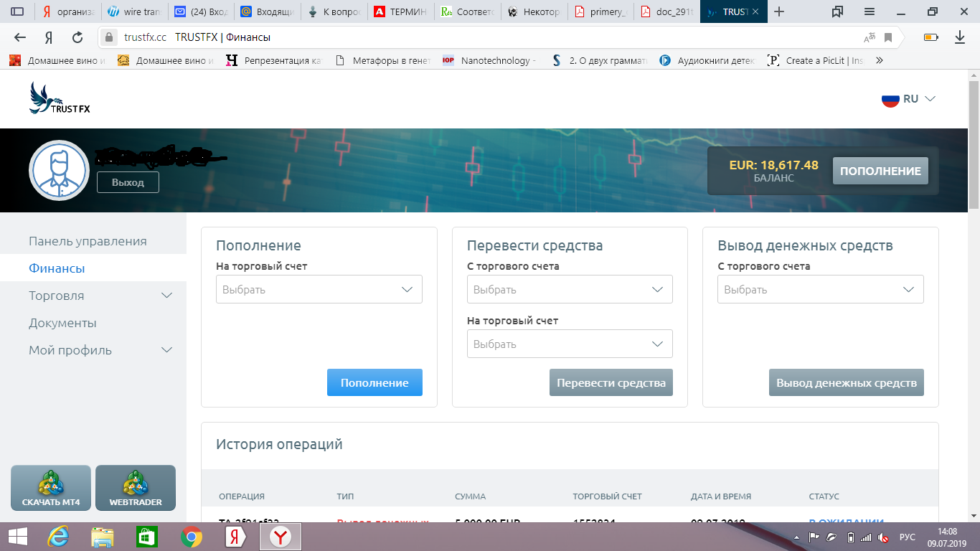Viewport: 980px width, 551px height.
Task: Open the RU language selector
Action: click(909, 99)
